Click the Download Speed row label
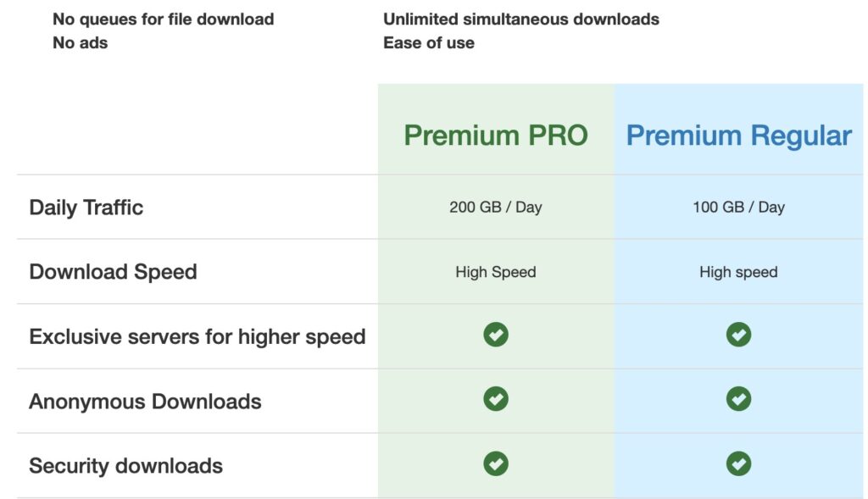Viewport: 868px width, 499px height. (x=113, y=272)
